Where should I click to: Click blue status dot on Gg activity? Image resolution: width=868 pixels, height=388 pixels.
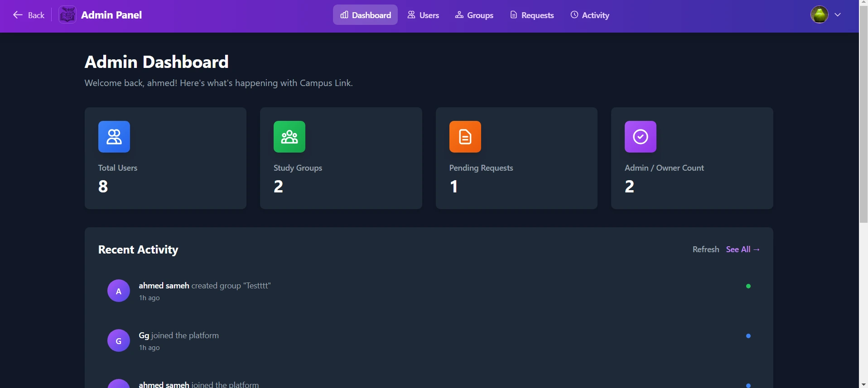(748, 336)
